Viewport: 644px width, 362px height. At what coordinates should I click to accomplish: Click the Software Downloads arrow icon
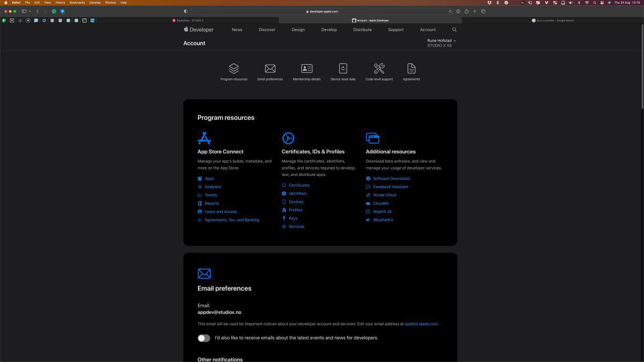[x=368, y=178]
